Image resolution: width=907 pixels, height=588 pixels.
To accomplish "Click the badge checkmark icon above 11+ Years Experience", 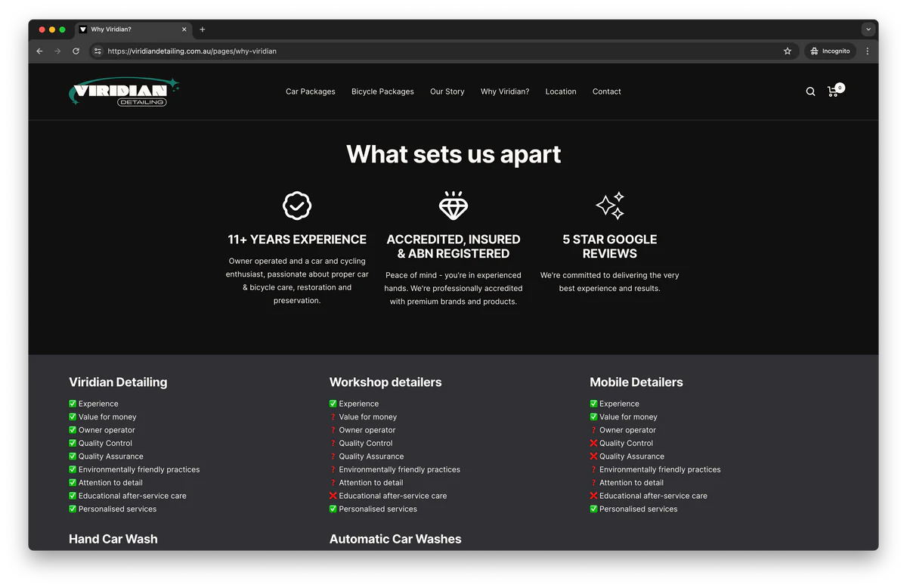I will tap(297, 205).
